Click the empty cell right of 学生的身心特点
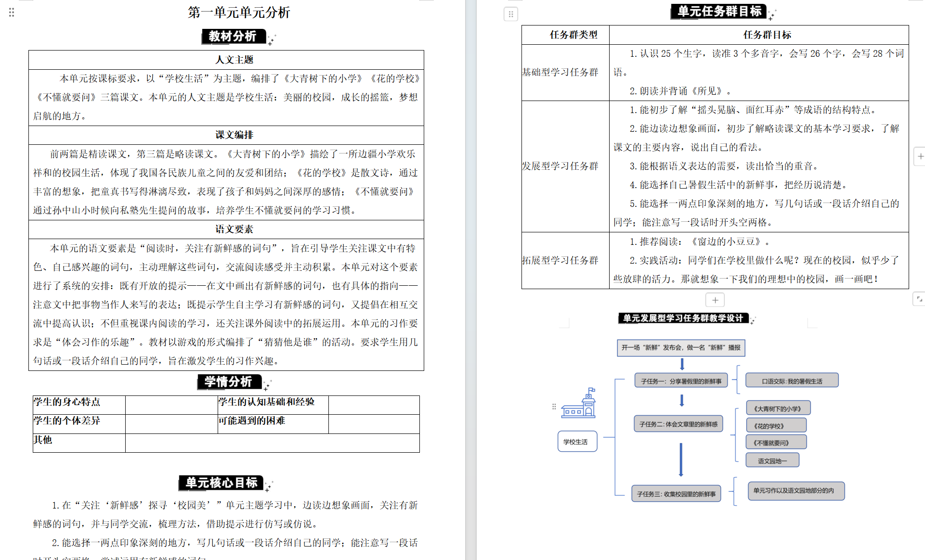 [171, 405]
